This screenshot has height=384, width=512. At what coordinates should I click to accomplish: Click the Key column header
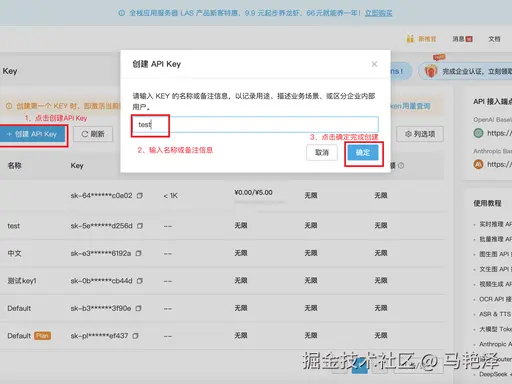(x=77, y=165)
